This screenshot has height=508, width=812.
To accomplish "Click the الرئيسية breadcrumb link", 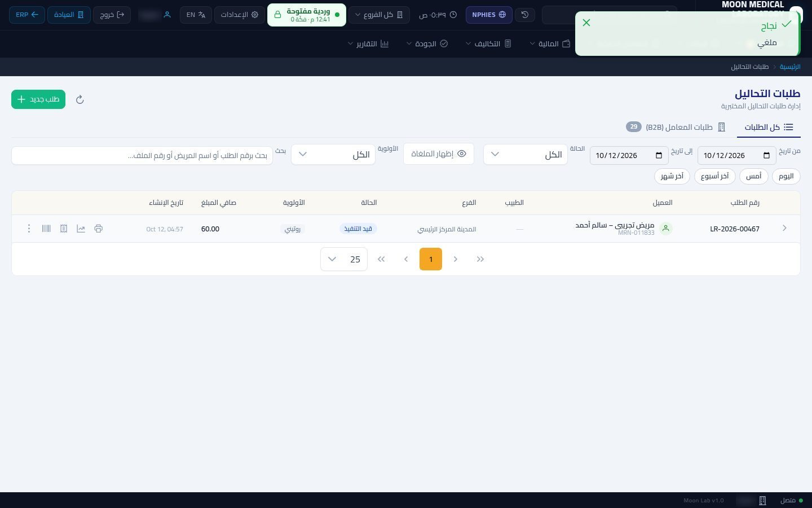I will 790,67.
